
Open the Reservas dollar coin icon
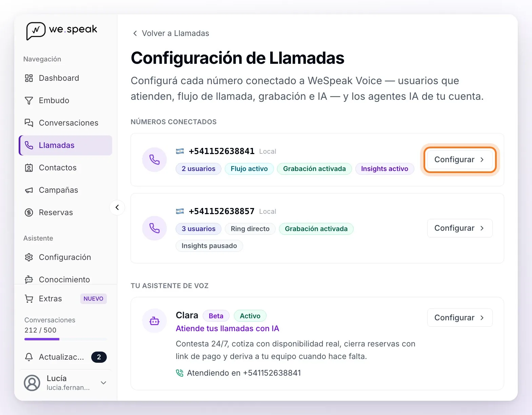(x=29, y=212)
